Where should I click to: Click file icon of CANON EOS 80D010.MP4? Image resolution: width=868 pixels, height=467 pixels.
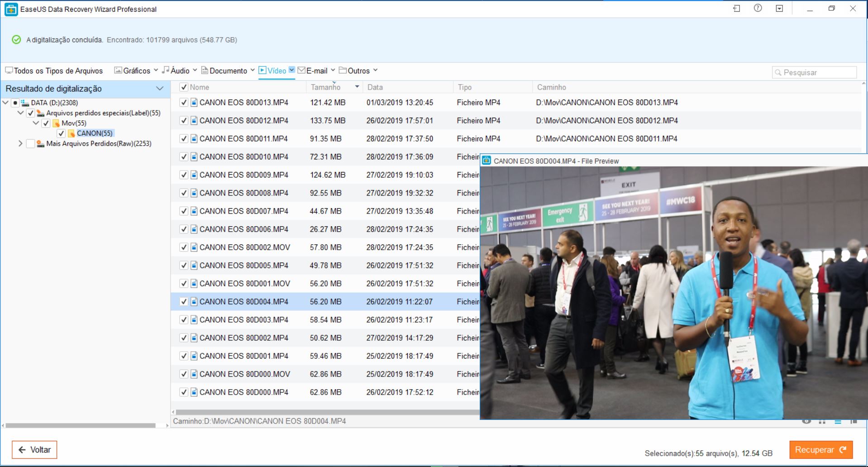point(194,157)
